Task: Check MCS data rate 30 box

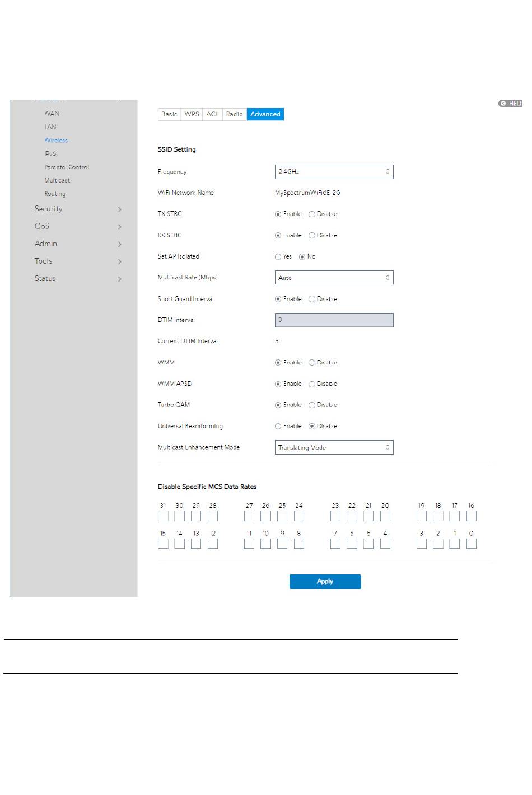Action: point(179,516)
